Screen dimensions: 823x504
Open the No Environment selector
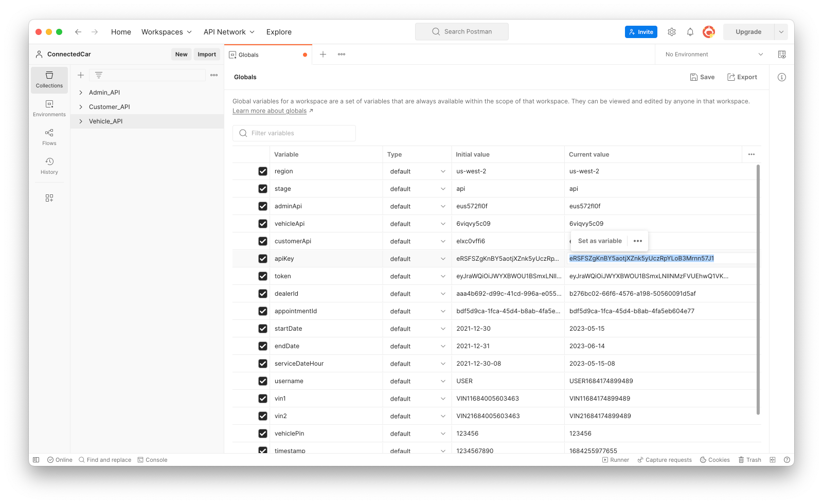coord(714,54)
